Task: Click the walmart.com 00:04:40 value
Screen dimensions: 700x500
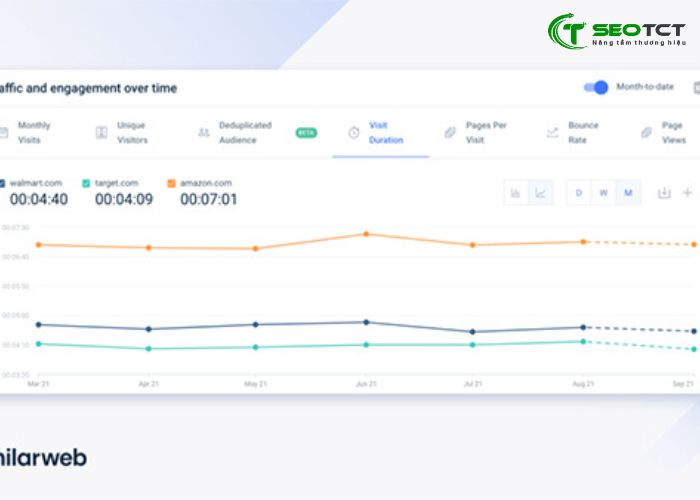Action: pos(39,199)
